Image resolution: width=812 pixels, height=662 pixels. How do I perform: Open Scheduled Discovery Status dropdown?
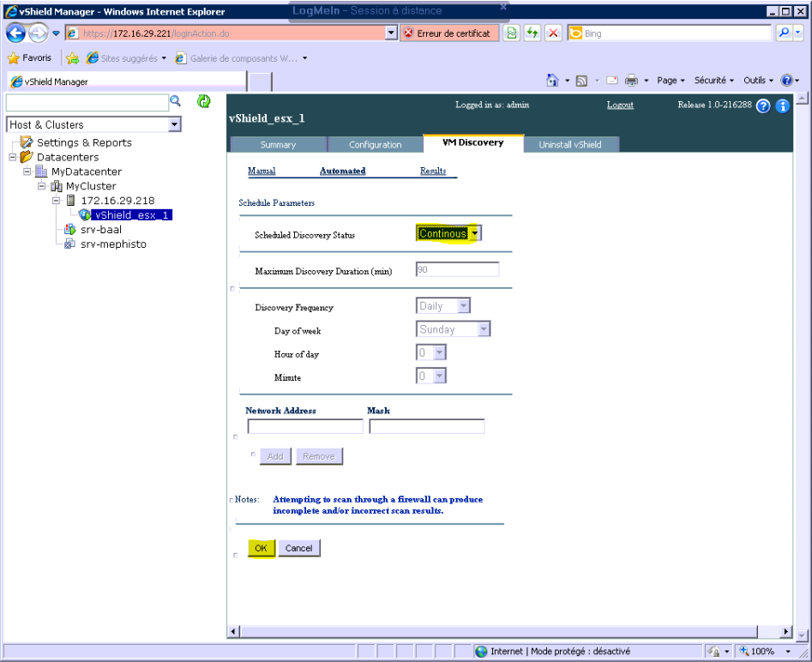pyautogui.click(x=475, y=233)
